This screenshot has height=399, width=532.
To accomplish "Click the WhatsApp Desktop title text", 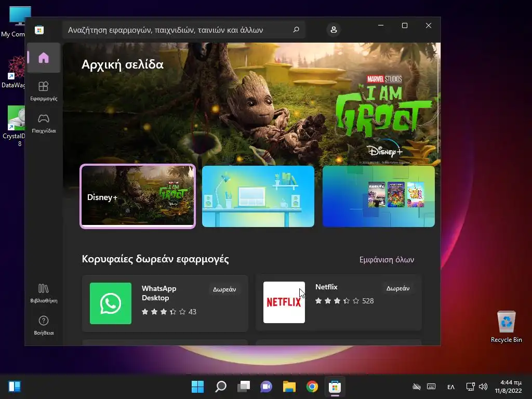I will [x=159, y=293].
